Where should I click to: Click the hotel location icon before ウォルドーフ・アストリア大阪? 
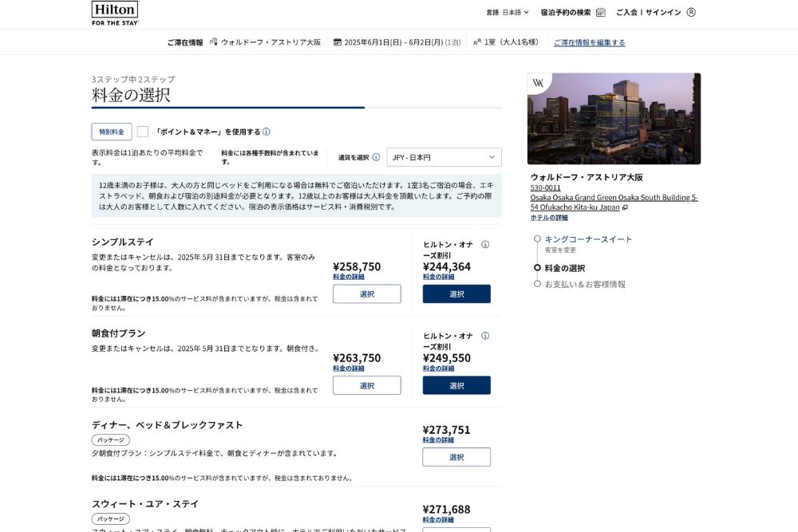(214, 41)
